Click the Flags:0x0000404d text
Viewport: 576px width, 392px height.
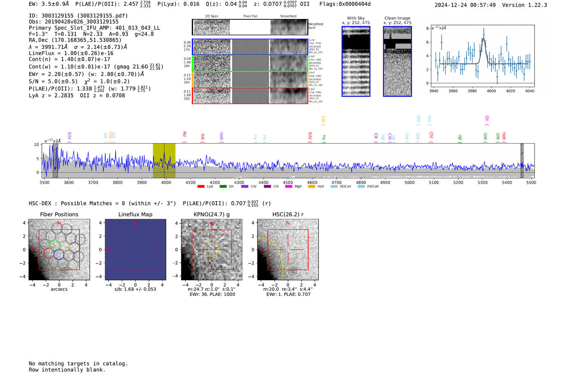[345, 4]
